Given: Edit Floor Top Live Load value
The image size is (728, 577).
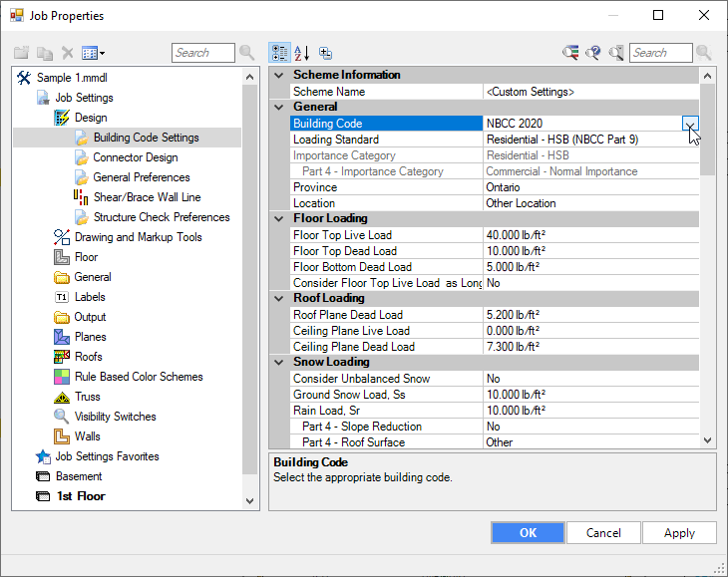Looking at the screenshot, I should 590,235.
